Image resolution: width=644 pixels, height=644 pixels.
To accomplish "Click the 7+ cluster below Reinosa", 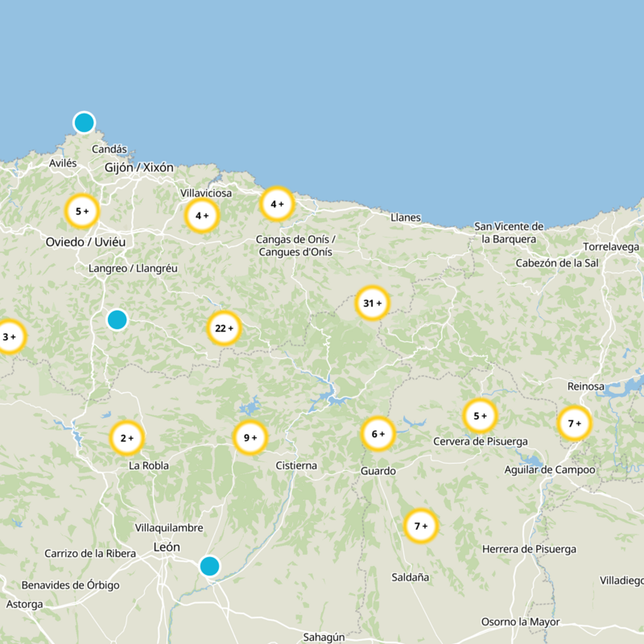I will coord(575,423).
